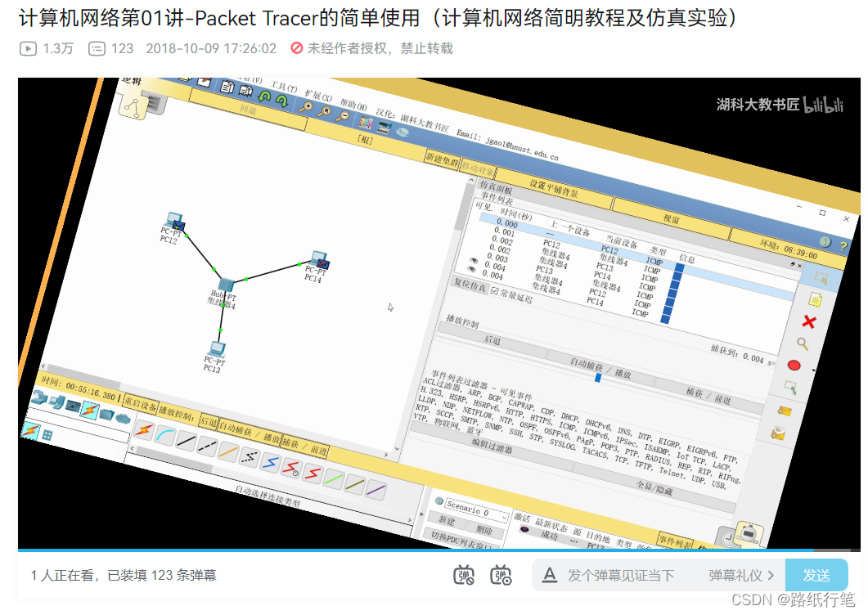Click the inspect magnifier tool in sidebar

pos(802,343)
